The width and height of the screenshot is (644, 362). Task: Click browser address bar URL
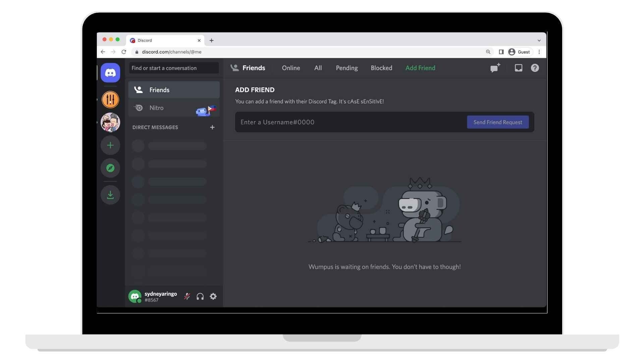pos(172,52)
